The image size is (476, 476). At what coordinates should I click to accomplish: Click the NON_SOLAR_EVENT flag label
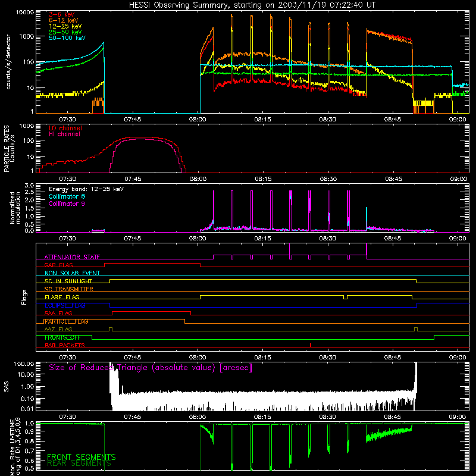tap(72, 273)
